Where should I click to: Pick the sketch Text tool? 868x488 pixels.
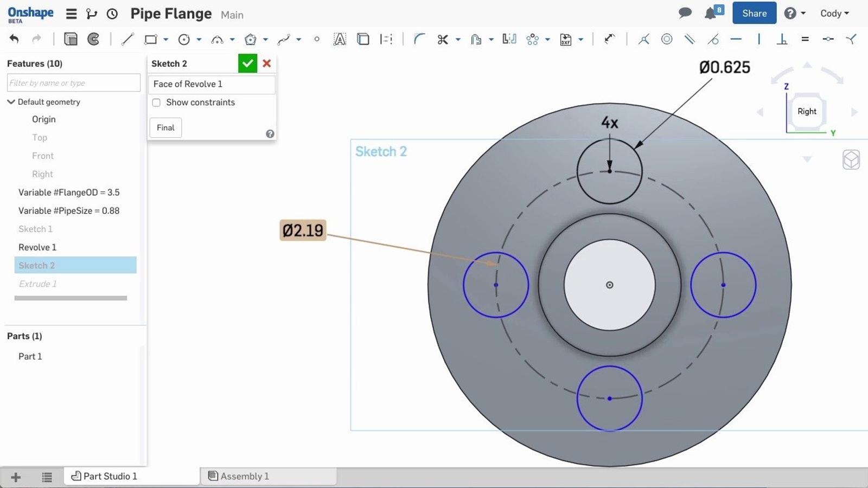[340, 39]
